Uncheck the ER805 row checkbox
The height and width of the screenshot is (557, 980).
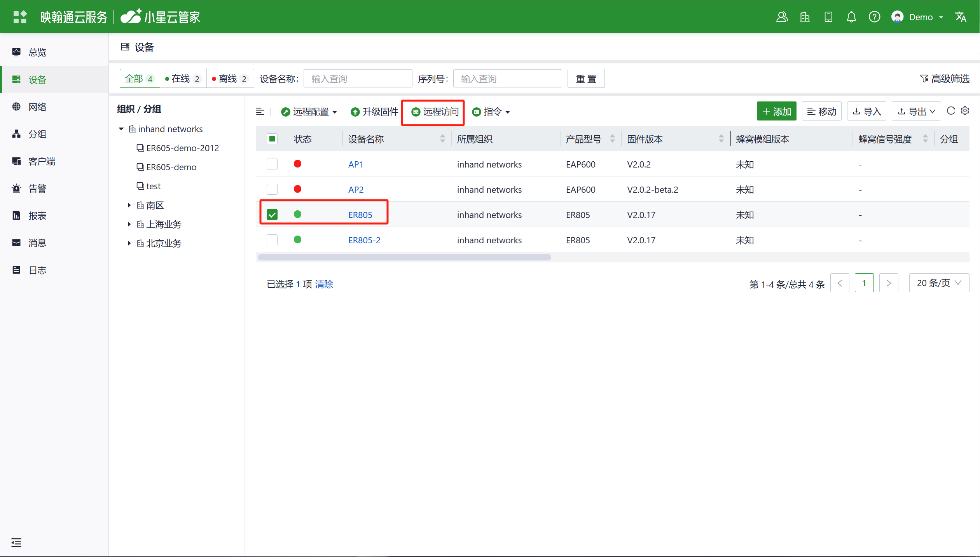[x=272, y=215]
